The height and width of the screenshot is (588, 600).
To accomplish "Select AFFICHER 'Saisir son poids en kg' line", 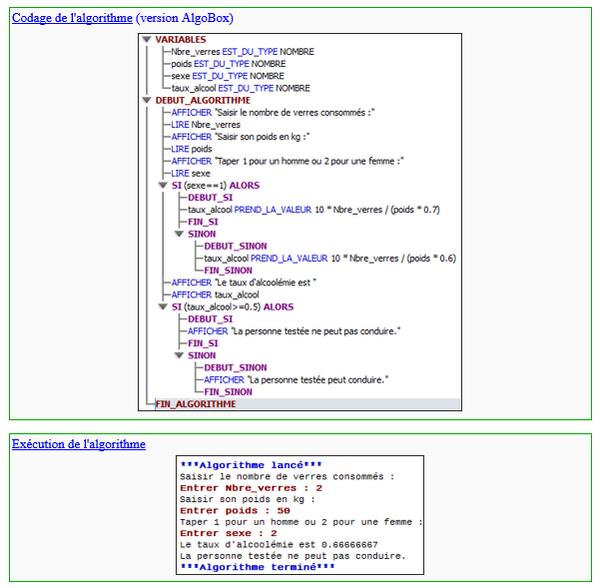I will click(x=240, y=137).
